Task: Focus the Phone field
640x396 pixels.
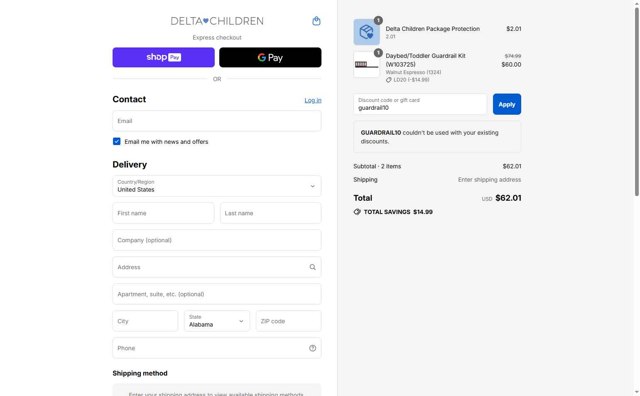Action: click(217, 348)
